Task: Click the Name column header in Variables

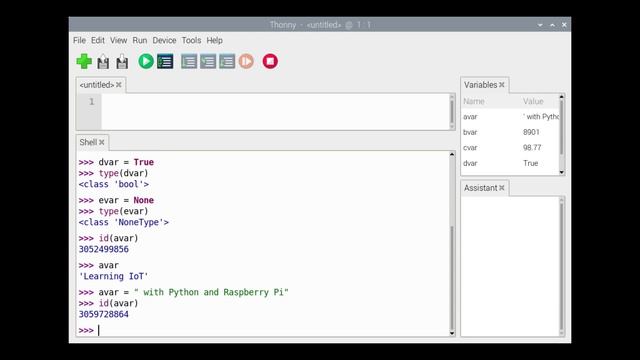Action: coord(473,101)
